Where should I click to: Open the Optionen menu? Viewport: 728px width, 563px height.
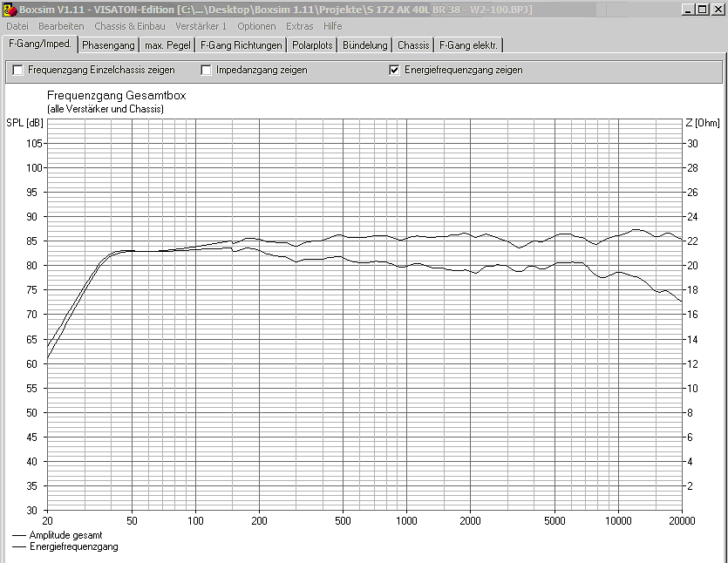(x=256, y=26)
